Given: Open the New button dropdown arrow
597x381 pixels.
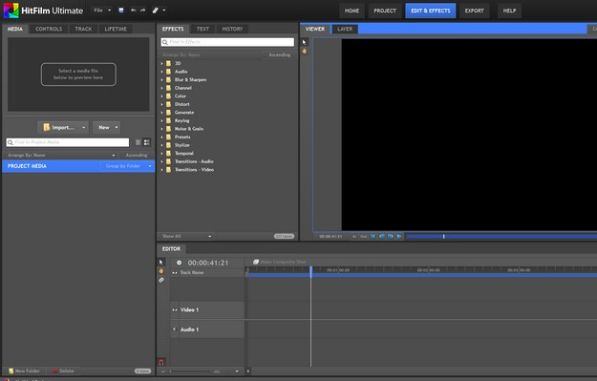Looking at the screenshot, I should [116, 128].
